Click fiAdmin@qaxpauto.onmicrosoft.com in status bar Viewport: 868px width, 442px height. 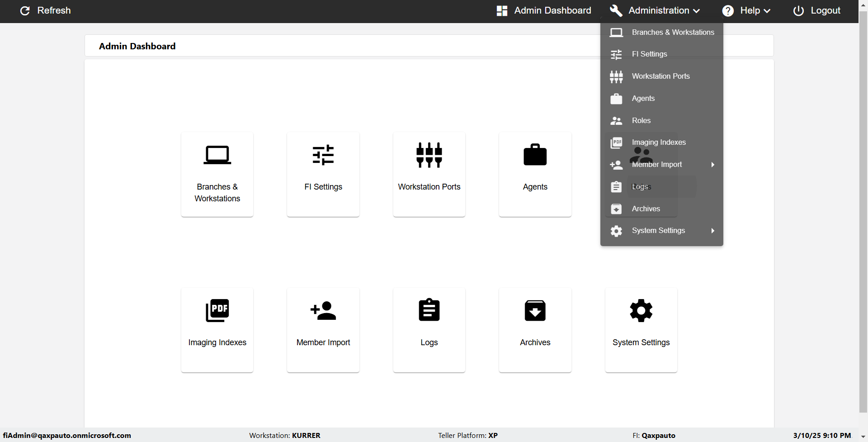pos(67,435)
